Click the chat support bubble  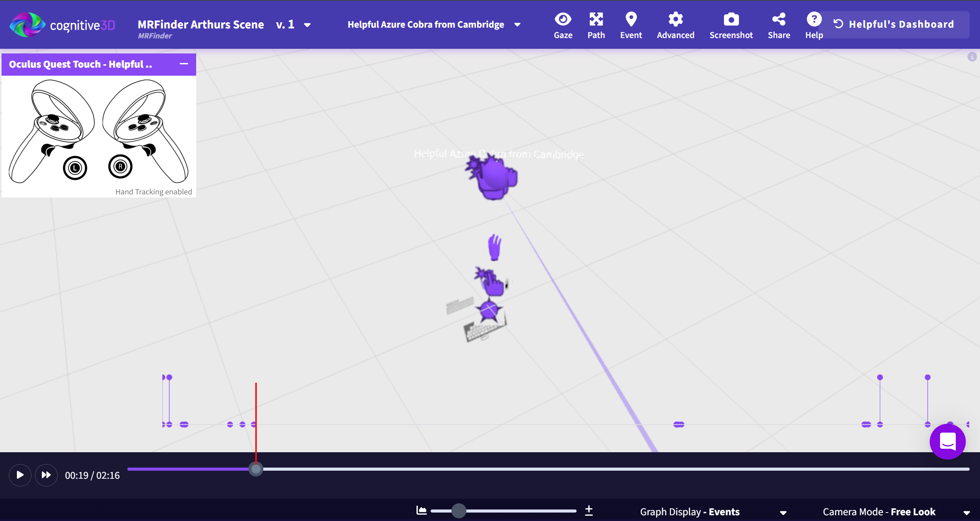click(947, 442)
